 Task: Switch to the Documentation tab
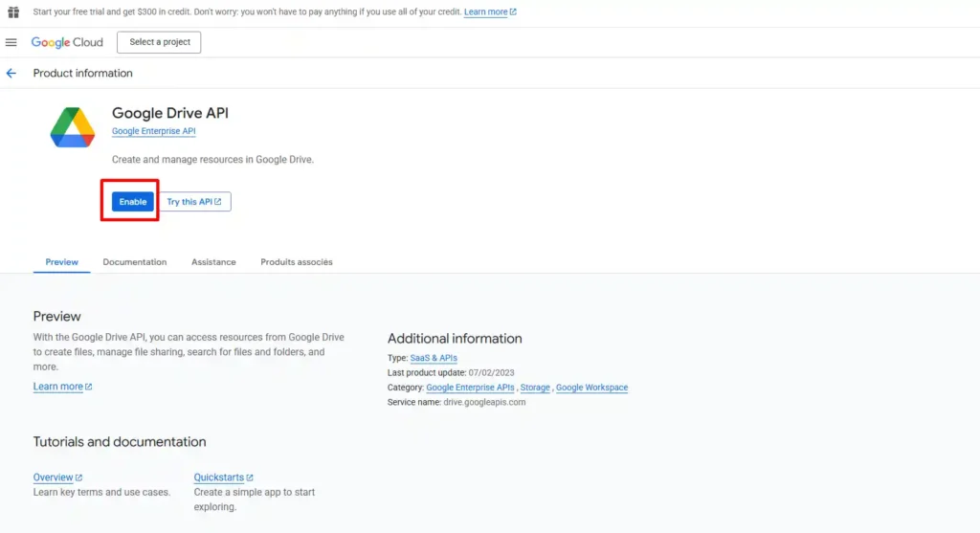tap(134, 262)
